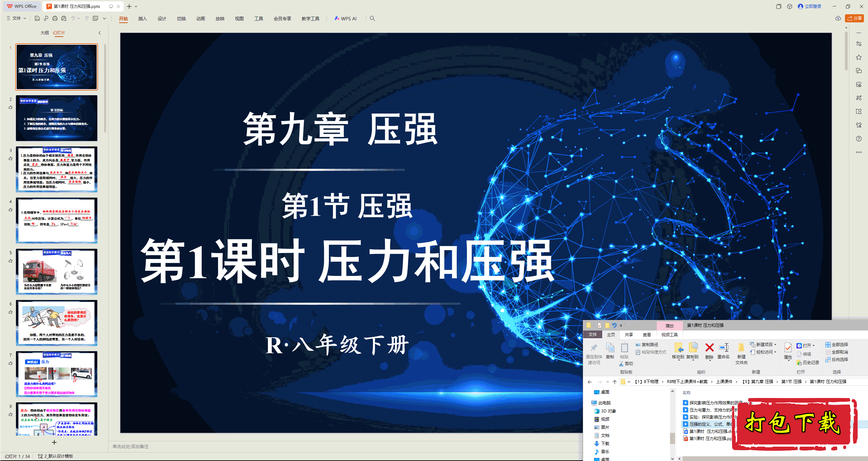Toggle the star marker under slide 3
This screenshot has height=461, width=868.
[11, 159]
